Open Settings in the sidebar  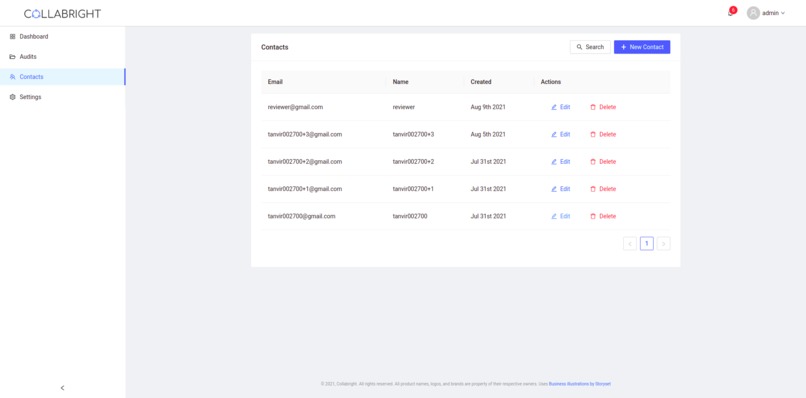tap(62, 97)
